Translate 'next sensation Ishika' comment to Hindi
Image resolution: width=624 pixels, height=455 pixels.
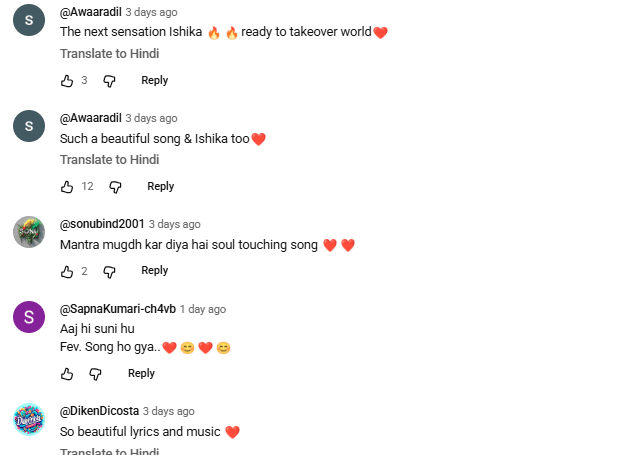pyautogui.click(x=109, y=53)
